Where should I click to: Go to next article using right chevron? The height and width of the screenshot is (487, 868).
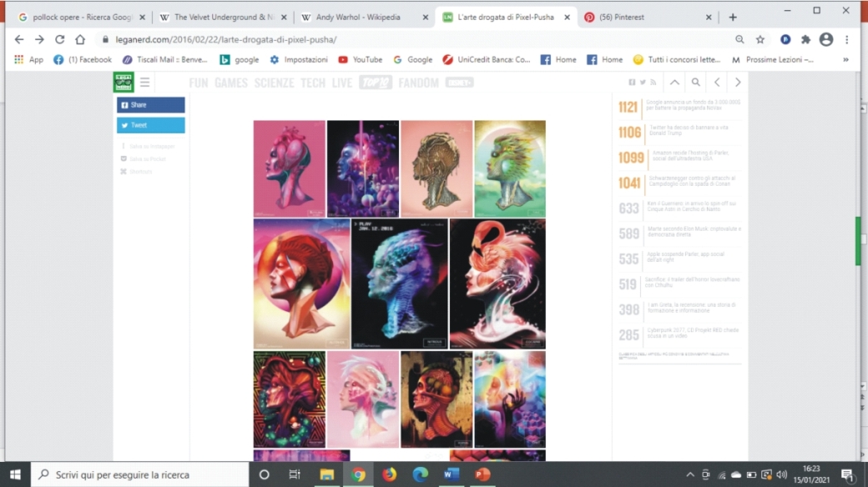tap(737, 82)
